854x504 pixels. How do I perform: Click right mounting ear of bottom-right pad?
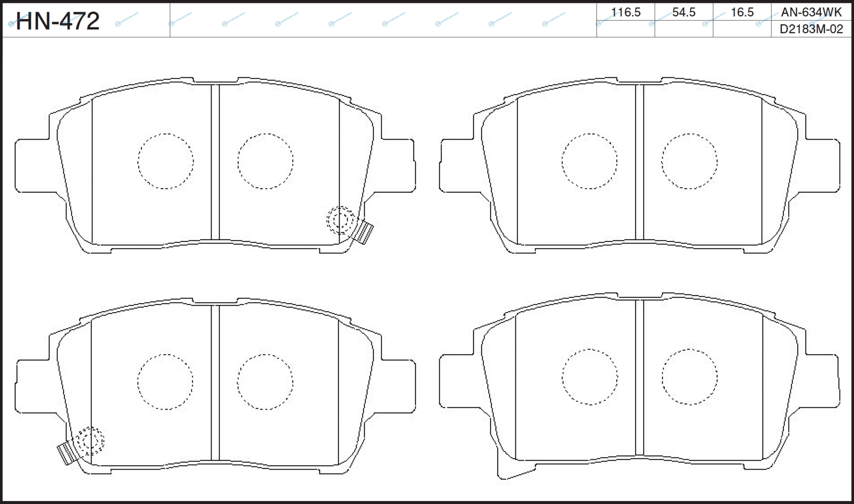tap(823, 381)
